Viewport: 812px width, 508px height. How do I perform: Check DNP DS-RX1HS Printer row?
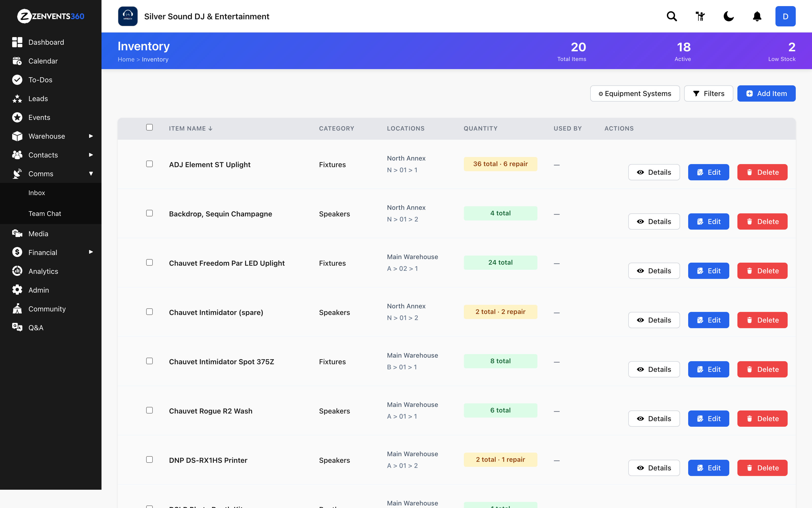(x=149, y=460)
